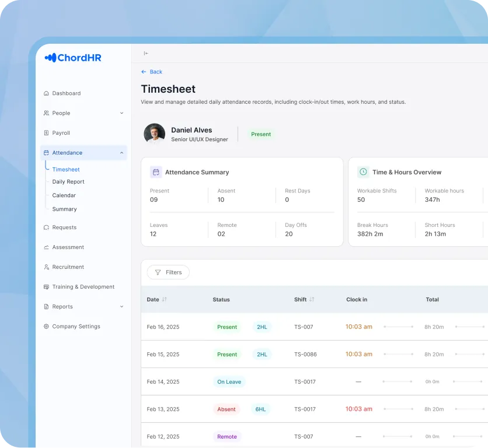Viewport: 488px width, 448px height.
Task: Click the Requests icon in sidebar
Action: click(x=46, y=228)
